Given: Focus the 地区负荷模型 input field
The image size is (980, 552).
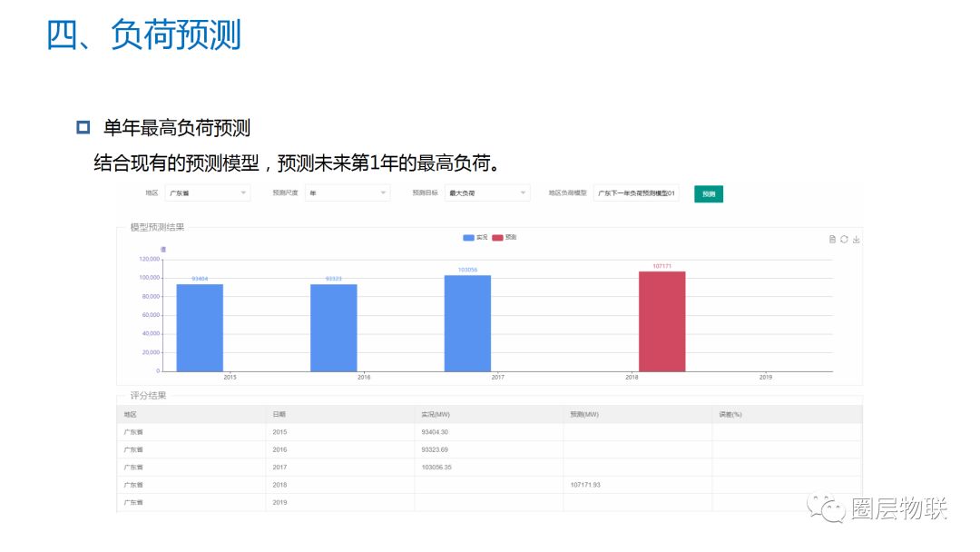Looking at the screenshot, I should (x=636, y=193).
